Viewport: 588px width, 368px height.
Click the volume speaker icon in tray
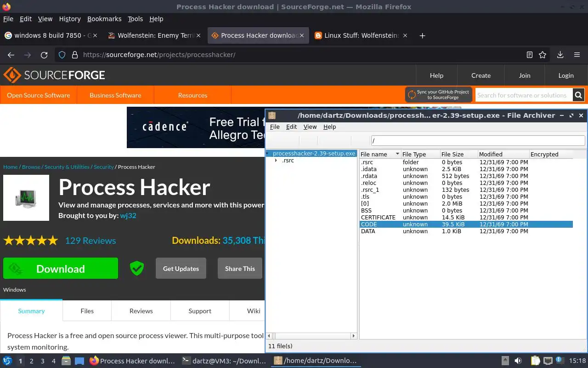[518, 361]
